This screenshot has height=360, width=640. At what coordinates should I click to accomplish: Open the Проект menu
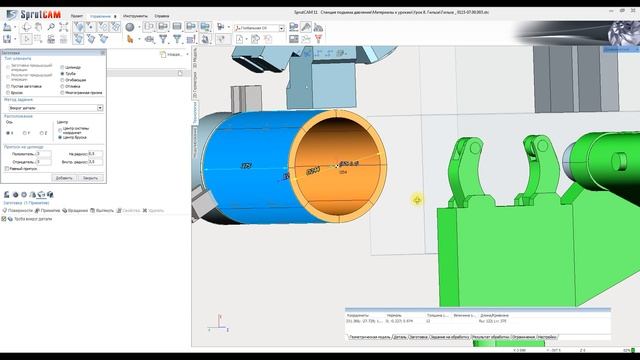click(77, 16)
